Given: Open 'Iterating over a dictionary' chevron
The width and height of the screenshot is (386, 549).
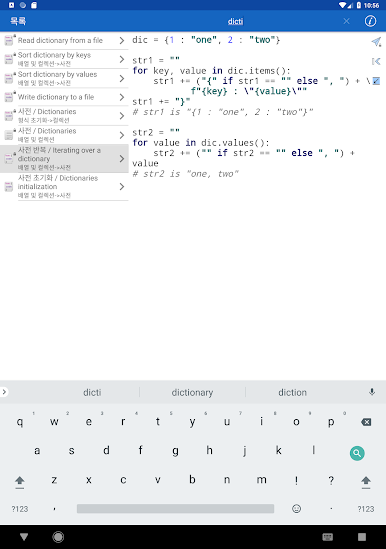Looking at the screenshot, I should [122, 159].
